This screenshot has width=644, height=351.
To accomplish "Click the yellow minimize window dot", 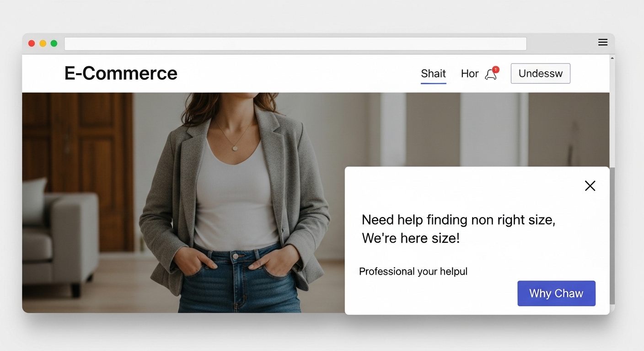I will (43, 43).
